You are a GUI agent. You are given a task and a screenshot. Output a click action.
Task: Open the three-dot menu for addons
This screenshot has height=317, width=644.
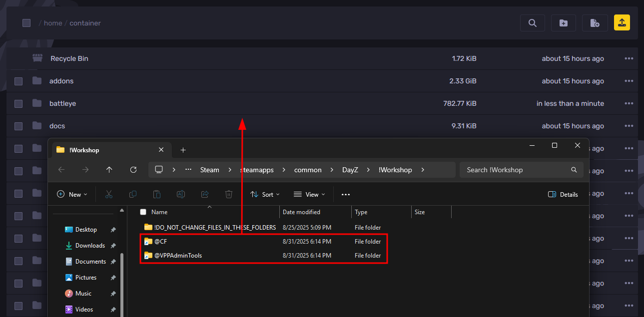[629, 81]
